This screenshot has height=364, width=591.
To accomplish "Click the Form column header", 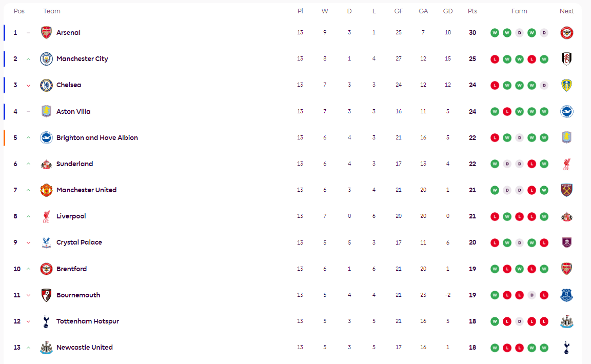I will pos(519,11).
